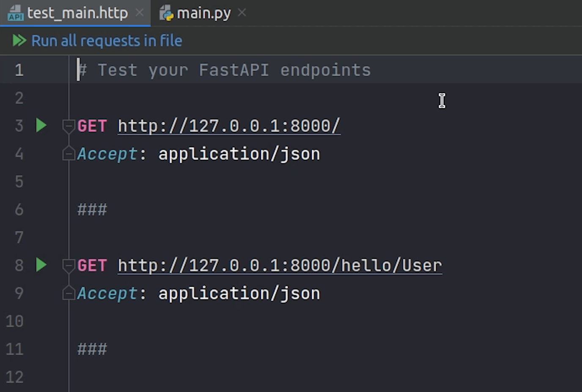
Task: Close the test_main.http tab
Action: pyautogui.click(x=139, y=13)
